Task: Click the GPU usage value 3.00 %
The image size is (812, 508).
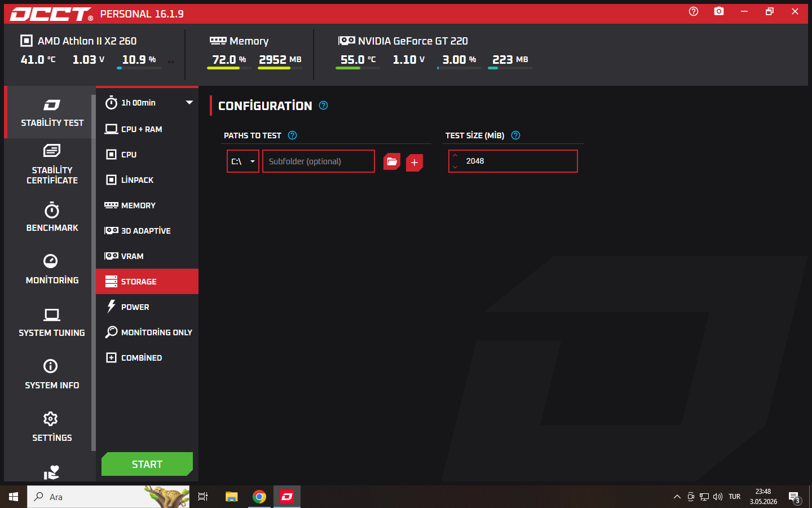Action: pos(459,60)
